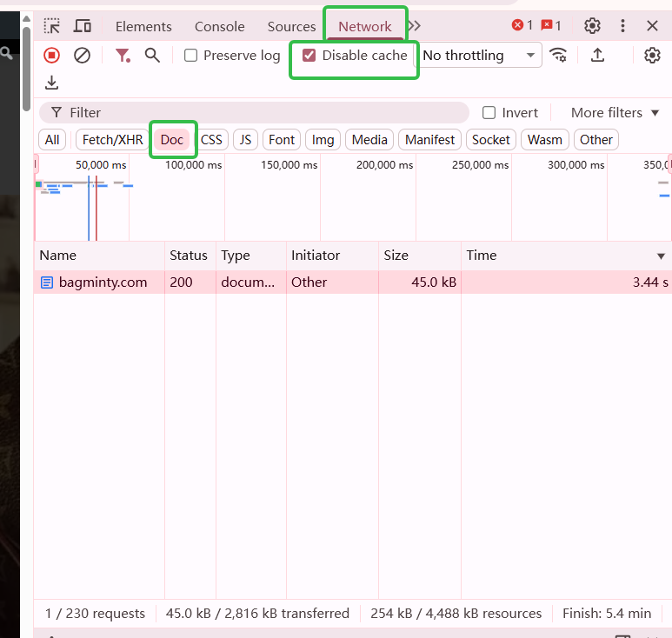
Task: Uncheck the Disable cache checkbox
Action: pos(309,56)
